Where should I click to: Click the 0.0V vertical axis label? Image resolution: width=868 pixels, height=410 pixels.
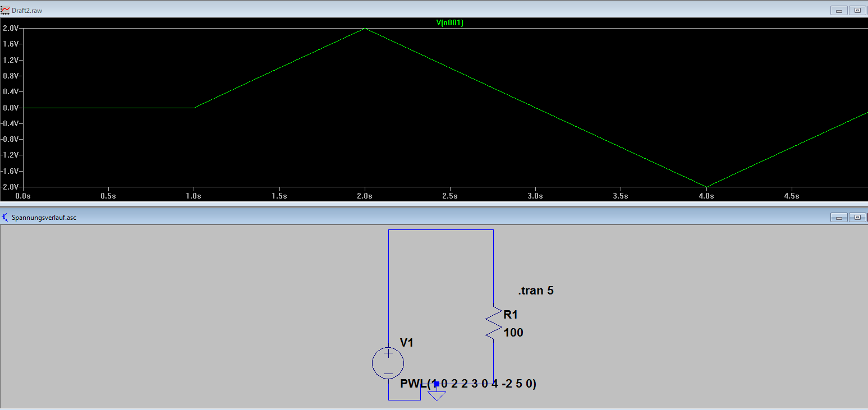coord(11,108)
